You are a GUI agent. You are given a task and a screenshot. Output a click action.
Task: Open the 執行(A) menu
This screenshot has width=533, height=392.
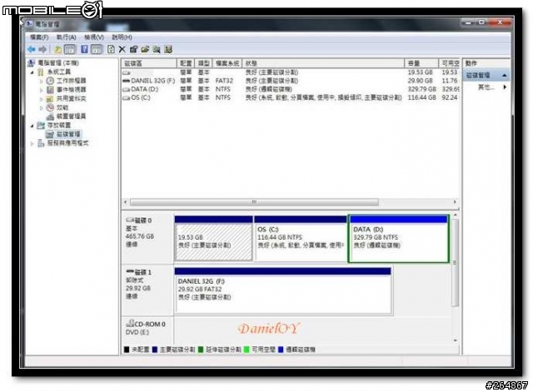[67, 37]
